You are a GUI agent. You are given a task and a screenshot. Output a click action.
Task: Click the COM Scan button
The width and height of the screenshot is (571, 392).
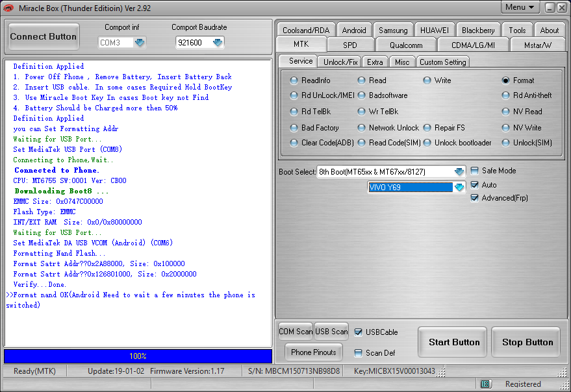[296, 332]
